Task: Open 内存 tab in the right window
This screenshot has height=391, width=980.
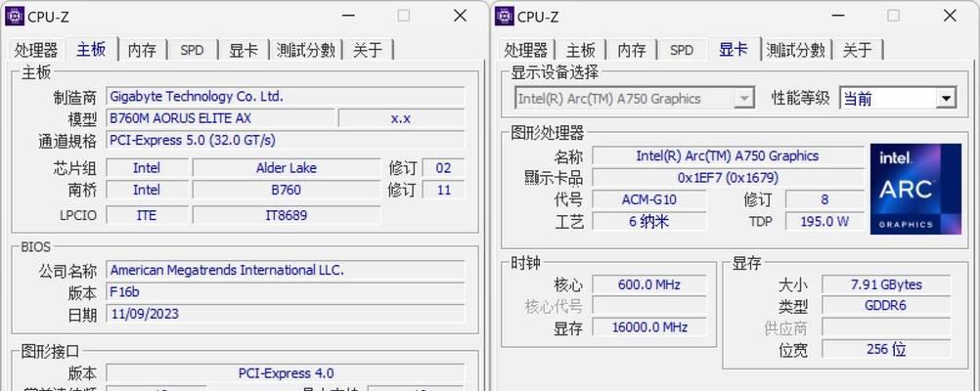Action: point(631,50)
